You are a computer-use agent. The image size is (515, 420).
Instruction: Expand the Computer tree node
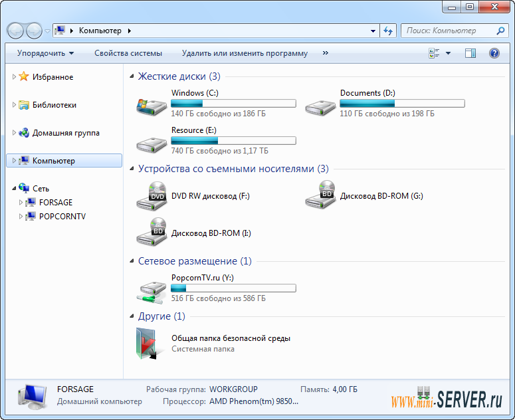tap(14, 161)
